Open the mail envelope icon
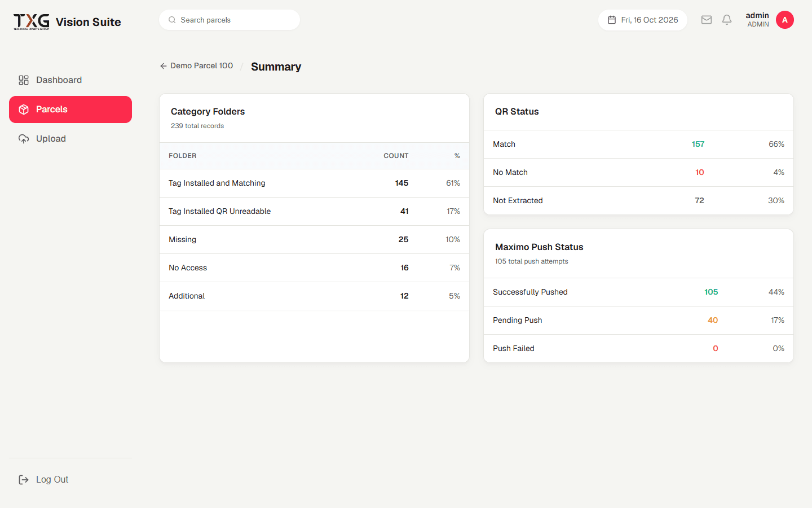 click(x=707, y=20)
